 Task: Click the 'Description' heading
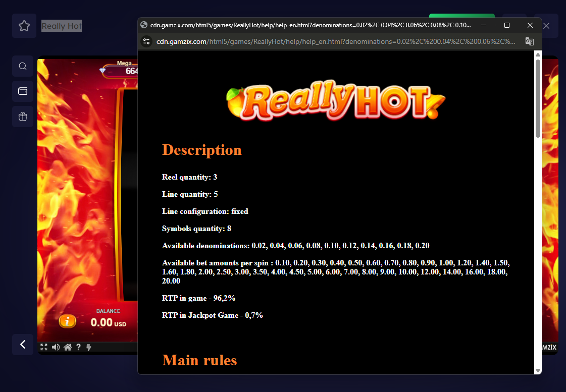click(x=202, y=150)
